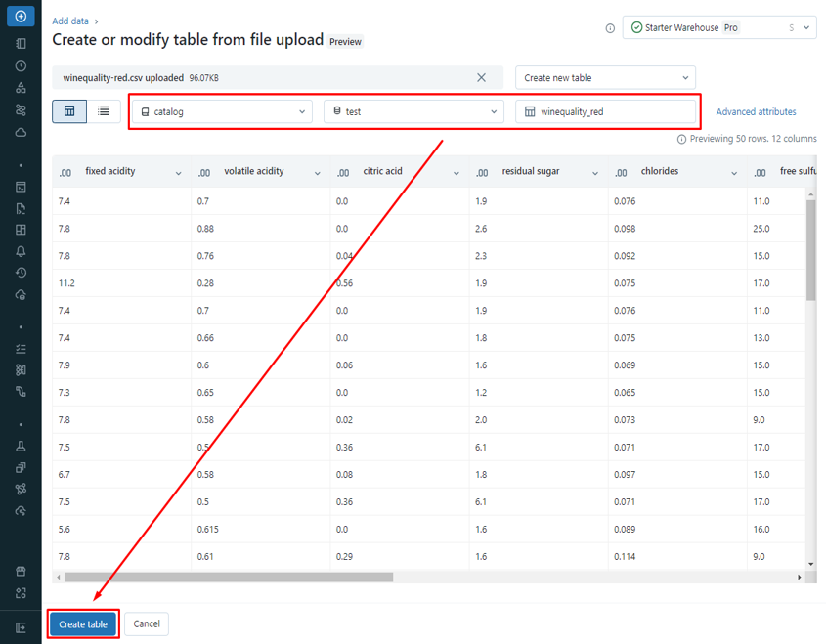The image size is (826, 644).
Task: Open Alerts bell icon in sidebar
Action: (x=21, y=251)
